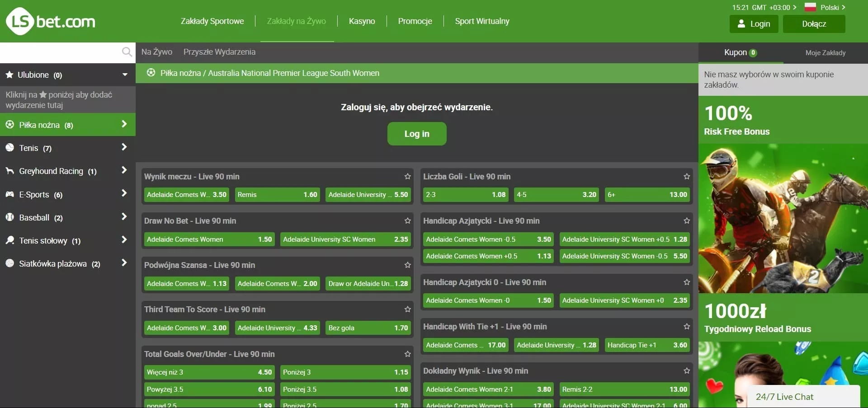This screenshot has height=408, width=868.
Task: Collapse the Ulubione favorites dropdown arrow
Action: [125, 75]
